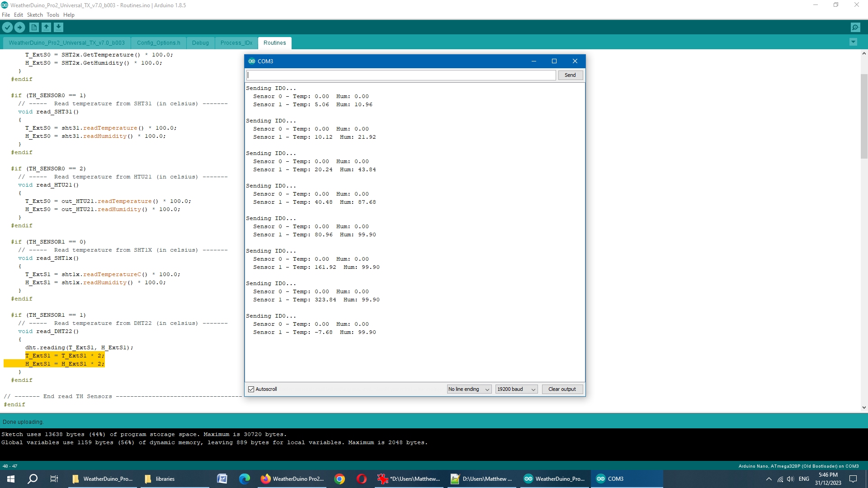Open the Serial Monitor magnifier icon
Image resolution: width=868 pixels, height=488 pixels.
(x=855, y=28)
